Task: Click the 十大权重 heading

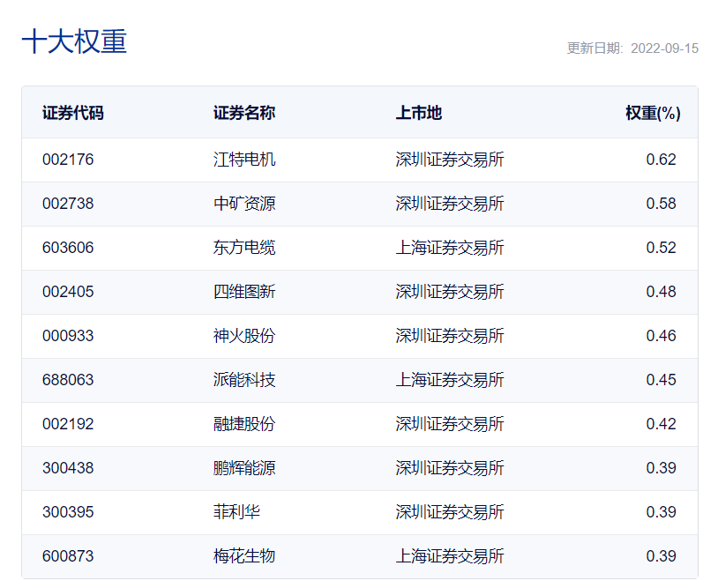Action: [74, 41]
